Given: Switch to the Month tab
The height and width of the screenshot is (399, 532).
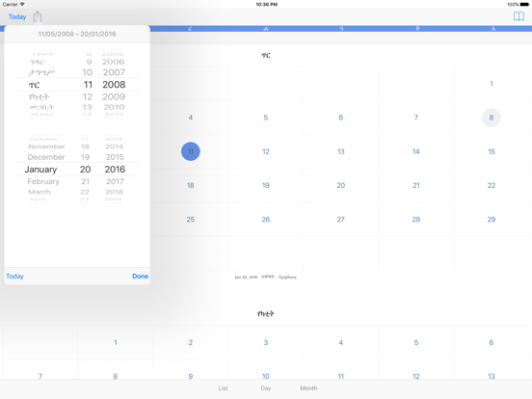Looking at the screenshot, I should coord(308,388).
